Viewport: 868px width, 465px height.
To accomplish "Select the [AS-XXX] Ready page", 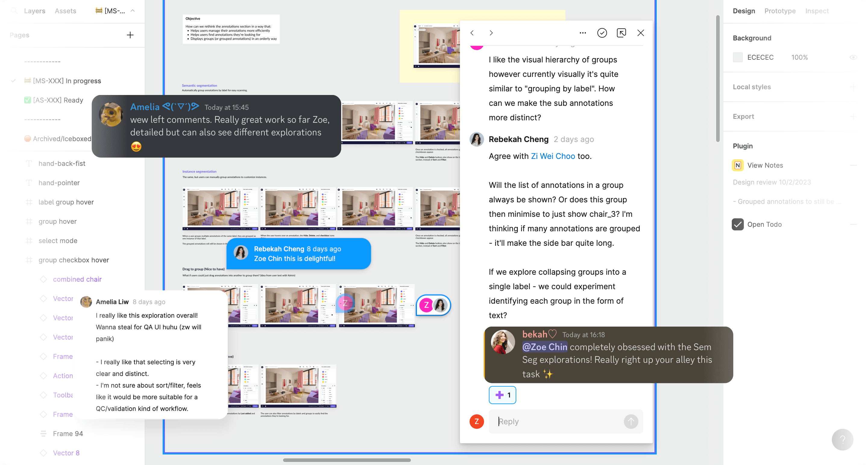I will pos(58,100).
